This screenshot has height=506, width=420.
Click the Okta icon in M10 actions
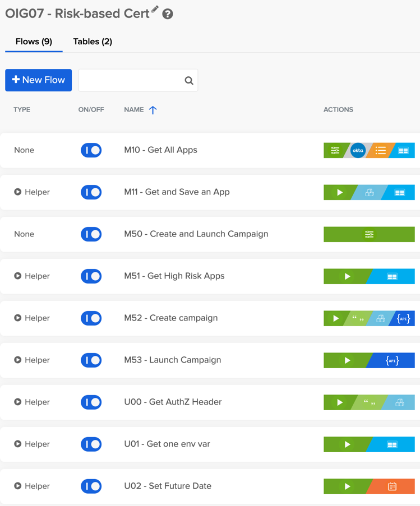[358, 150]
